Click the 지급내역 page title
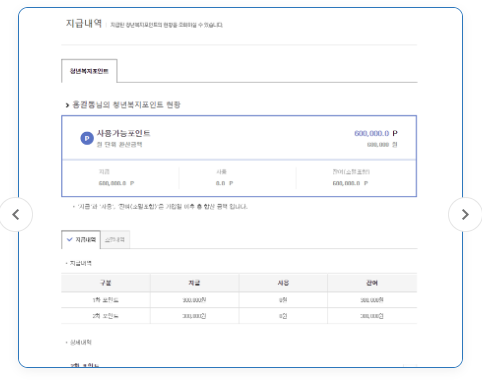 coord(84,23)
